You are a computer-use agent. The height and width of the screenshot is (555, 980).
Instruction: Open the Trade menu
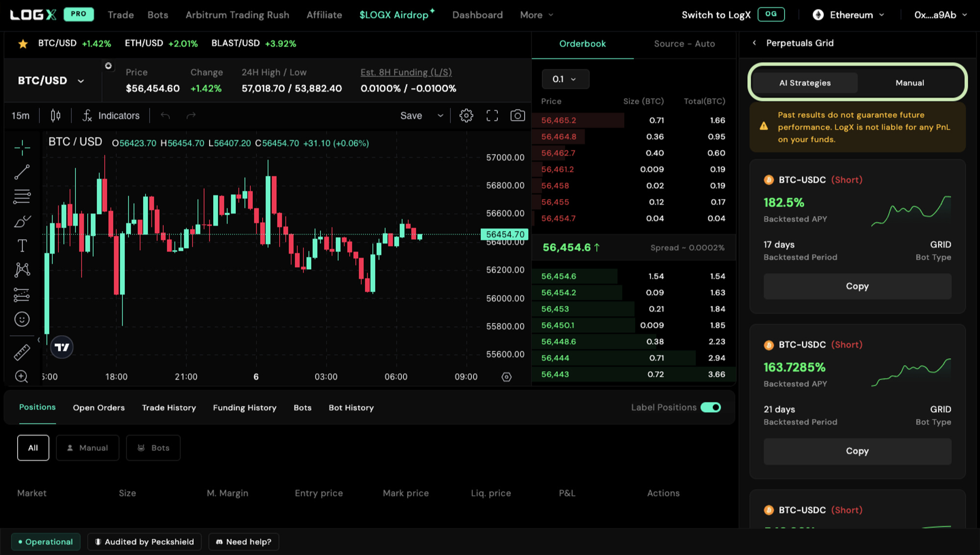coord(121,15)
